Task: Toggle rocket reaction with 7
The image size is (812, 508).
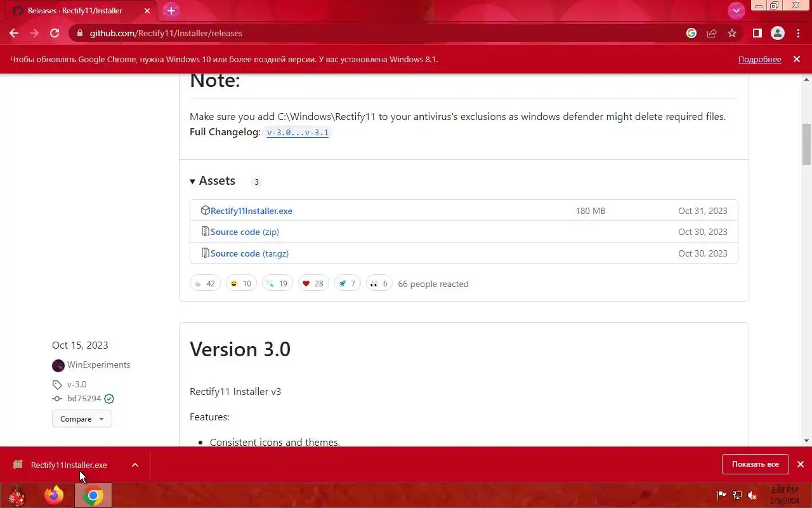Action: (347, 283)
